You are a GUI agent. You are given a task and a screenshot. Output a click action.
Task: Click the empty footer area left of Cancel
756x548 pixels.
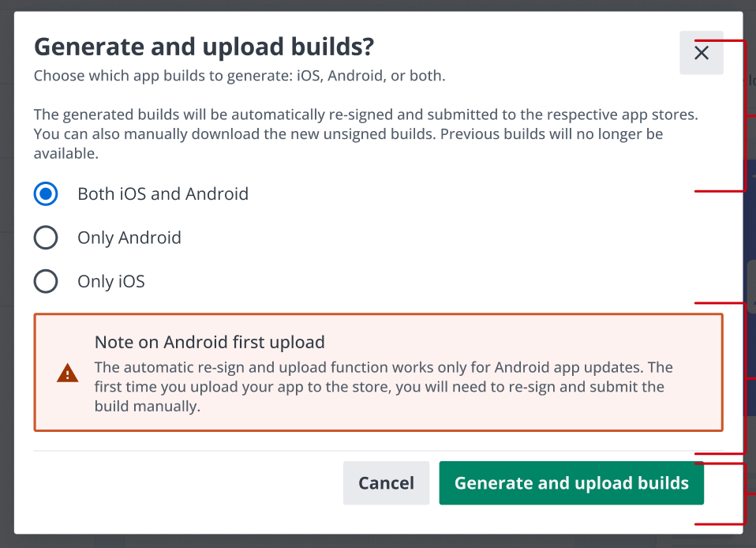[x=182, y=483]
